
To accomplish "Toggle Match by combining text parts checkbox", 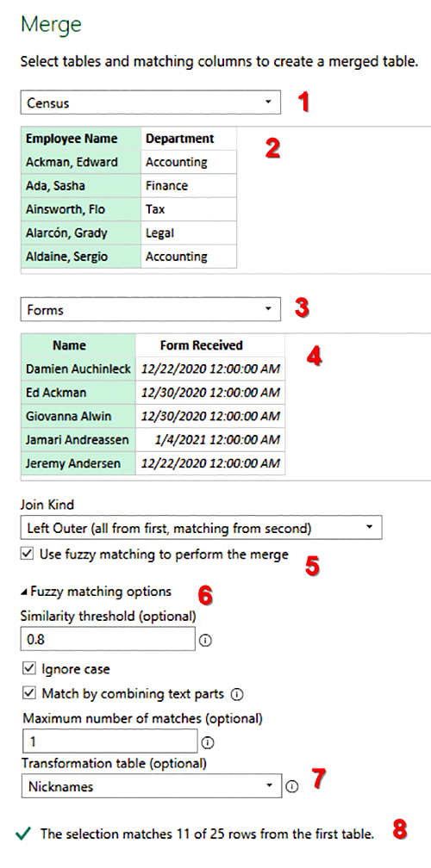I will coord(28,693).
